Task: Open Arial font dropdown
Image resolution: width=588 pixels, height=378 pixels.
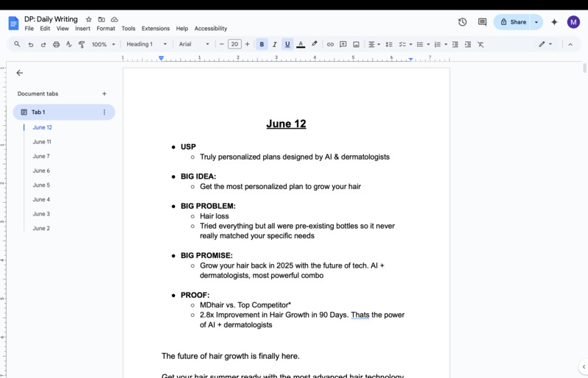Action: (194, 44)
